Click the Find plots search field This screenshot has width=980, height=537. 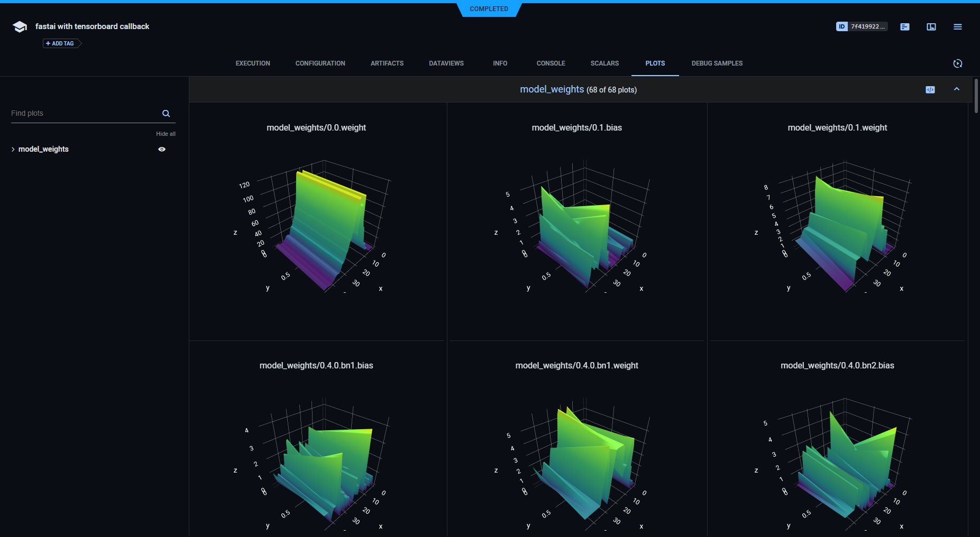85,114
